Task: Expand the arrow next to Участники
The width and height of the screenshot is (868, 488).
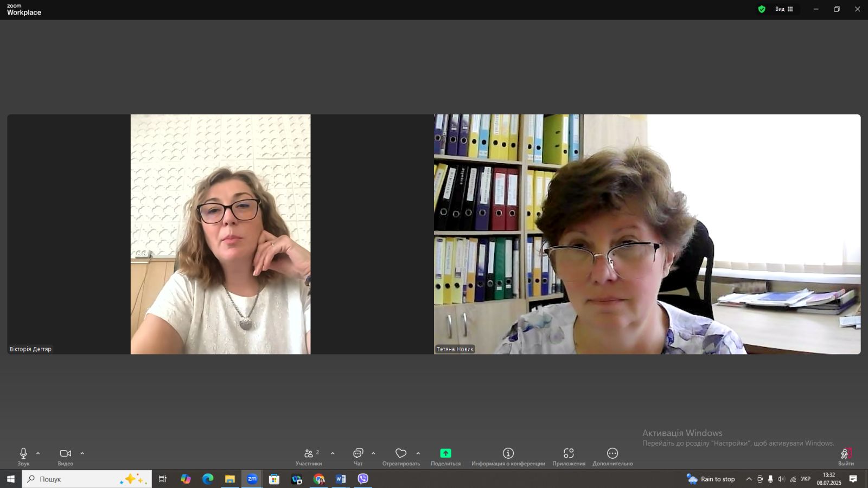Action: [x=333, y=453]
